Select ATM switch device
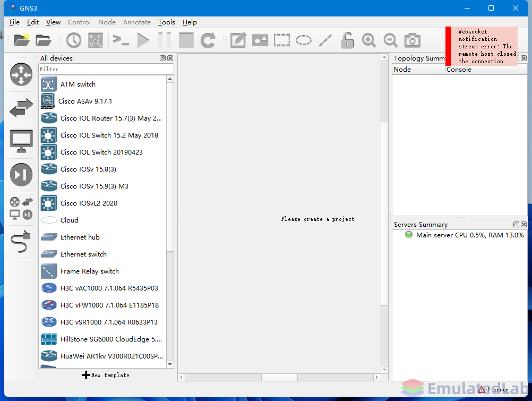This screenshot has width=532, height=401. 103,84
